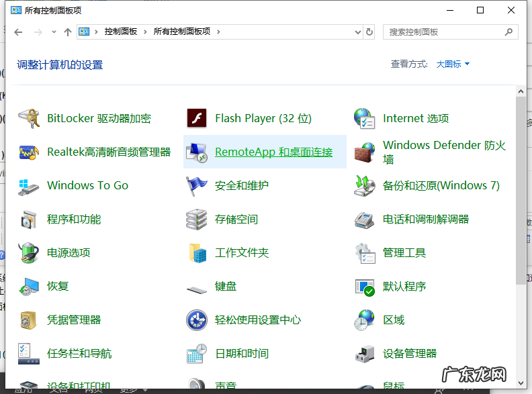532x394 pixels.
Task: Click the 电源选项 battery icon
Action: 28,253
